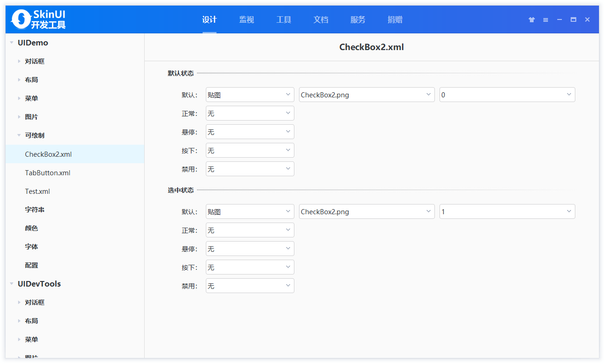Open 默认 type dropdown in 选中状态
This screenshot has width=605, height=364.
pos(250,211)
